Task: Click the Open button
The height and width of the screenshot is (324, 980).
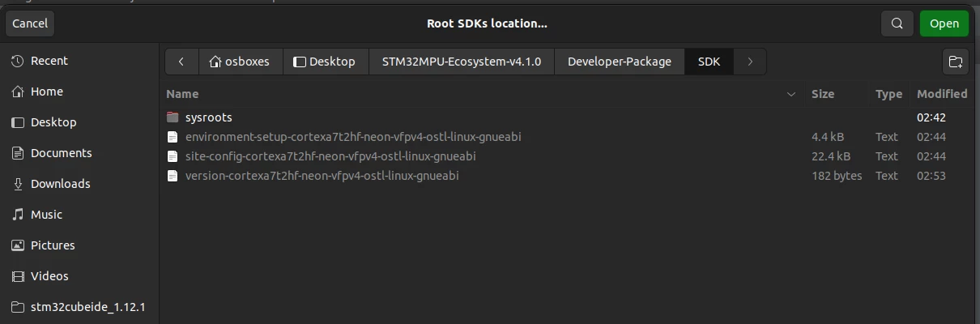Action: coord(944,23)
